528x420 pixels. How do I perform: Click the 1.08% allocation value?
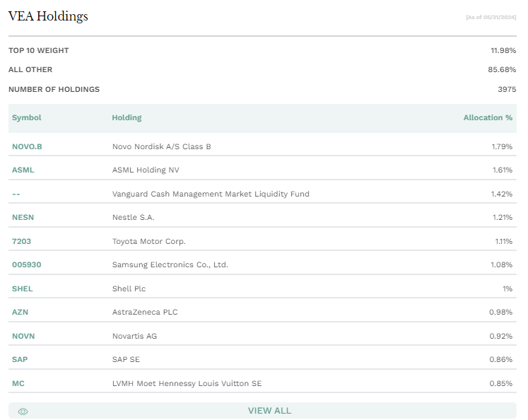point(501,264)
